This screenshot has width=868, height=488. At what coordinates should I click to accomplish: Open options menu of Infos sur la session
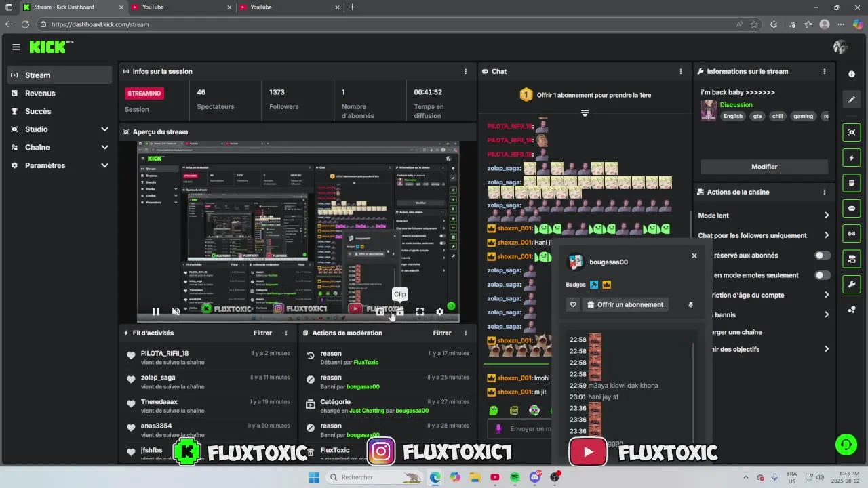click(465, 71)
